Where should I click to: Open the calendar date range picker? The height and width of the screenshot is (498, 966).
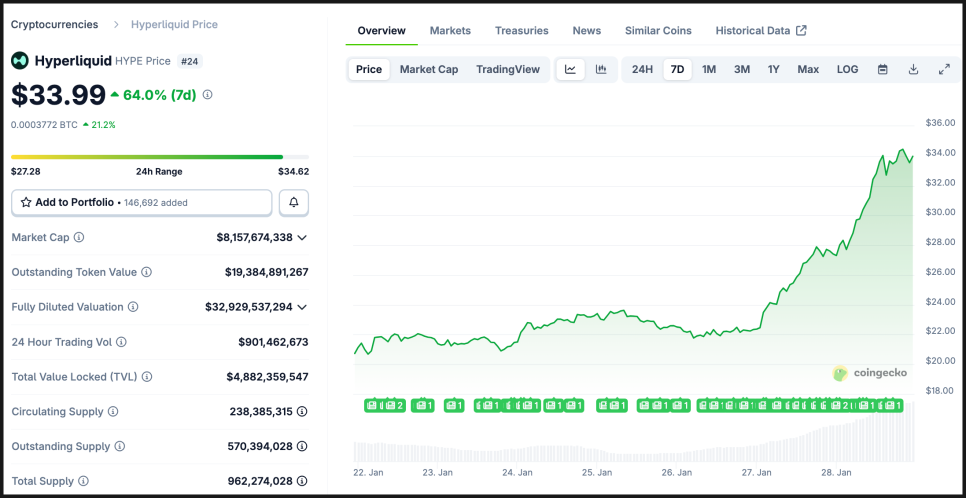click(882, 70)
